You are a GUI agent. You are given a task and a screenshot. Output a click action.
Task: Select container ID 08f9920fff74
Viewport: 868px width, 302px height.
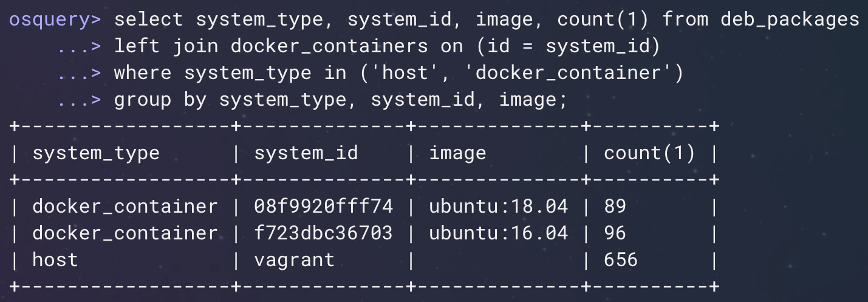323,207
